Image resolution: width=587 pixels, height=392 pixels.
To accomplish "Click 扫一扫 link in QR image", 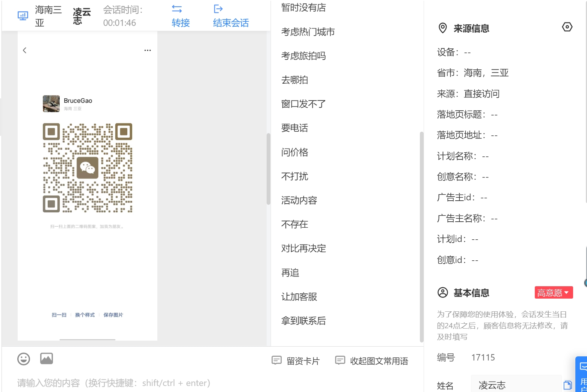I will [x=59, y=315].
